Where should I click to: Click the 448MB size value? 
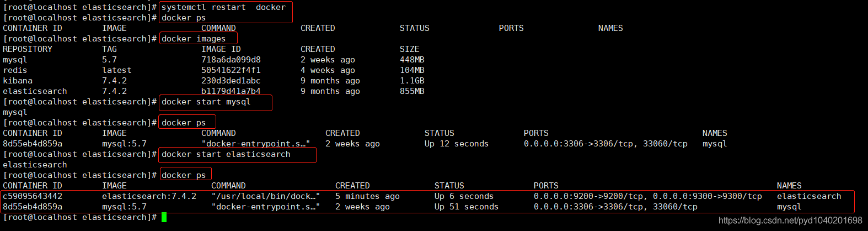pyautogui.click(x=412, y=60)
